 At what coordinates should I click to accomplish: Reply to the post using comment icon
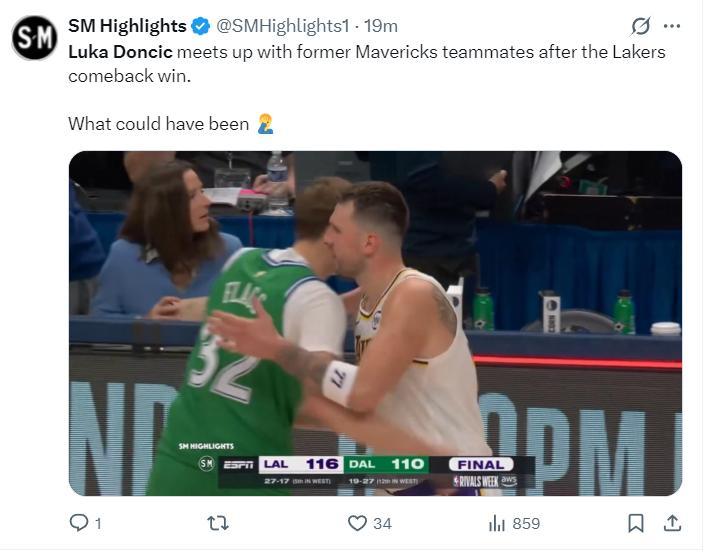click(79, 523)
